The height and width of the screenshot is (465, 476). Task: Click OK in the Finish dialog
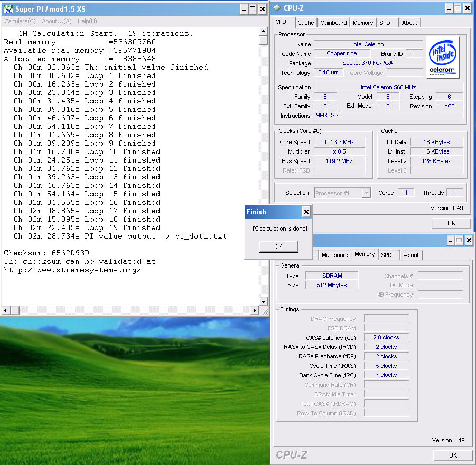278,246
